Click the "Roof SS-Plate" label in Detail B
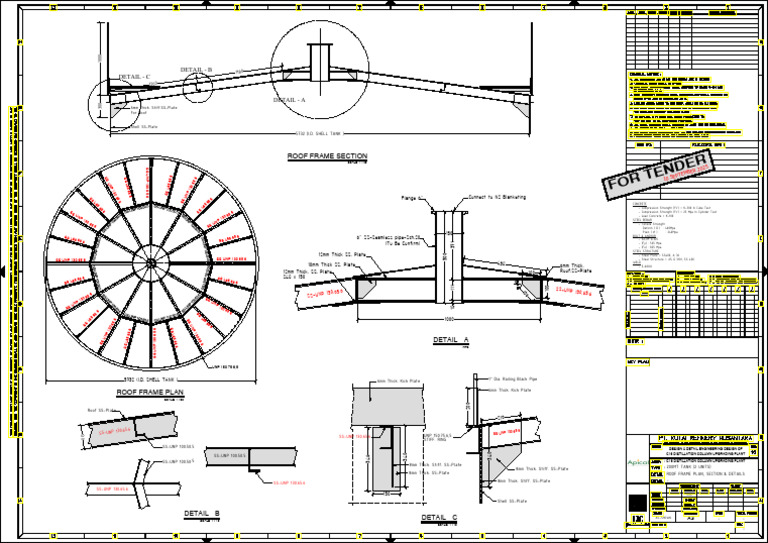The width and height of the screenshot is (768, 543). click(101, 410)
